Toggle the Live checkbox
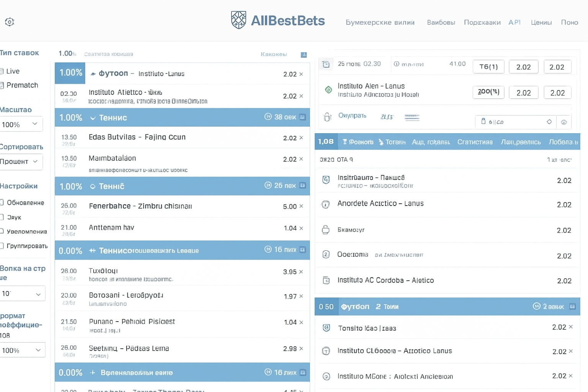The height and width of the screenshot is (392, 588). point(2,71)
